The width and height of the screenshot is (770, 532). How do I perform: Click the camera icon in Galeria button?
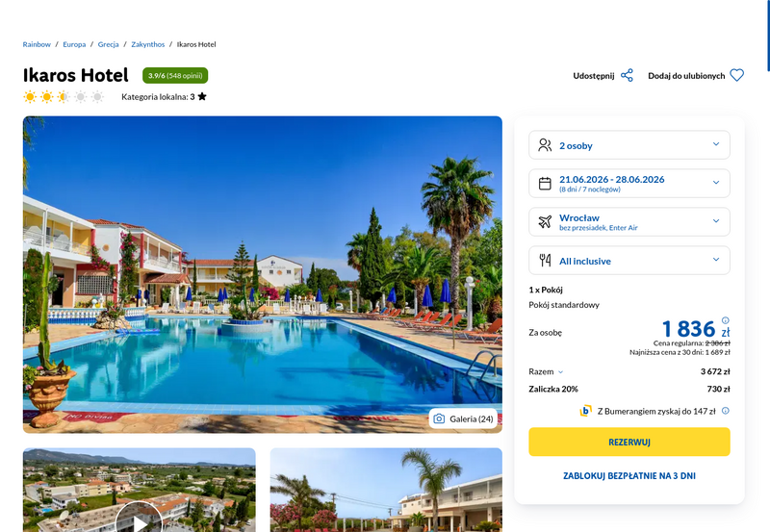pos(439,418)
